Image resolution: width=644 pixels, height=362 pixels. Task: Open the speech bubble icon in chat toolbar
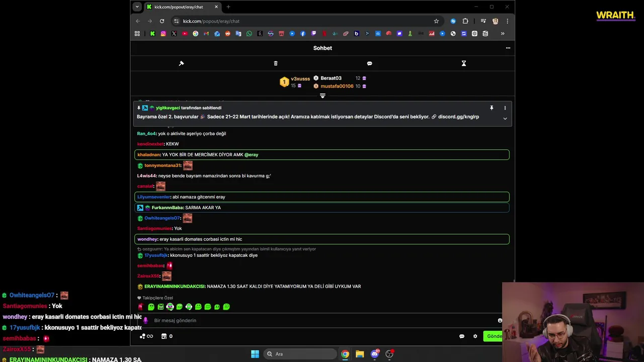pos(370,63)
